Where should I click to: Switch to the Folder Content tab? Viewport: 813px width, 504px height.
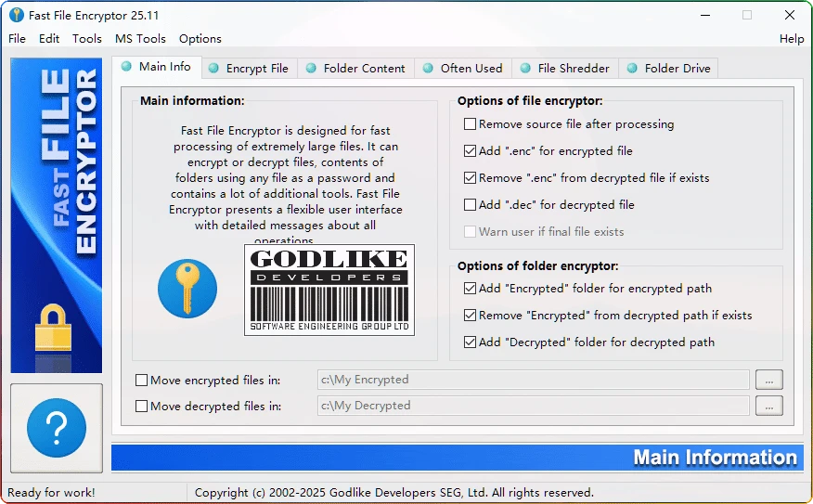(x=356, y=69)
